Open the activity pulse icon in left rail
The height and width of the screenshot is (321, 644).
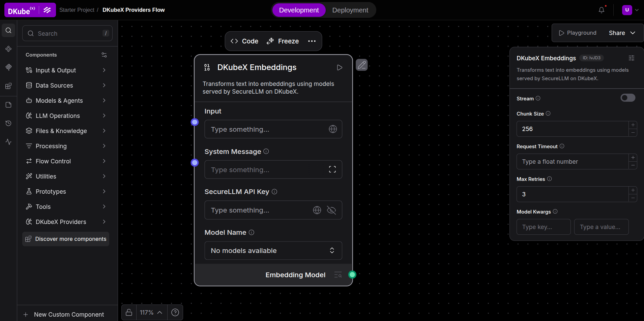[x=8, y=142]
